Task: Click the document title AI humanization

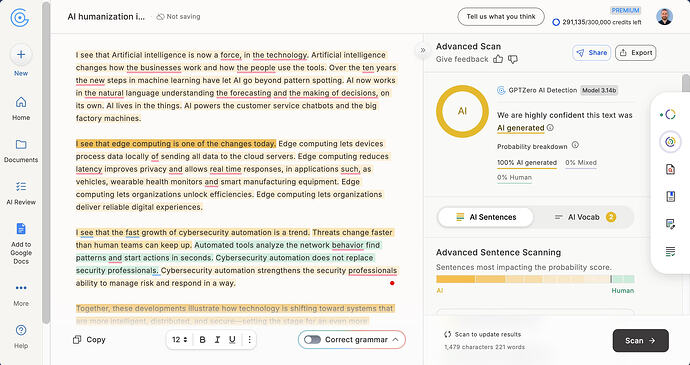Action: pos(106,17)
